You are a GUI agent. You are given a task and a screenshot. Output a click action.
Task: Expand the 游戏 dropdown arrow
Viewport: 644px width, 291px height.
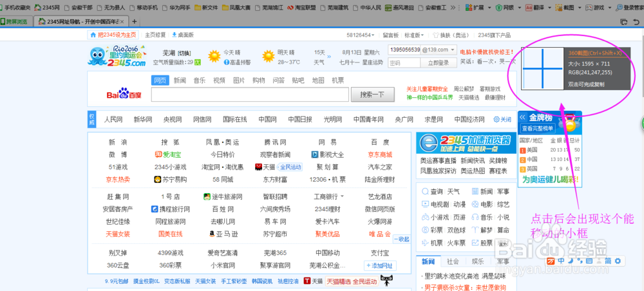coord(610,8)
